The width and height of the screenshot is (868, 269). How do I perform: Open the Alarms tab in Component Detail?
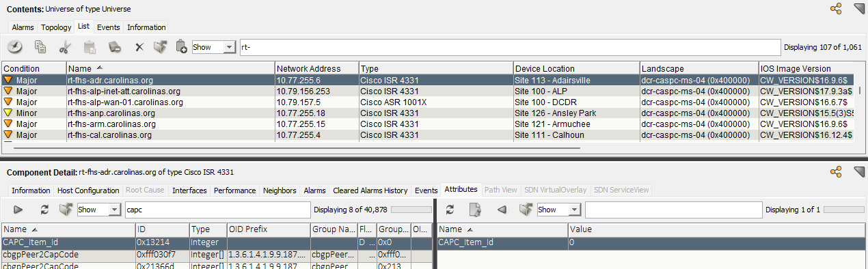coord(314,190)
